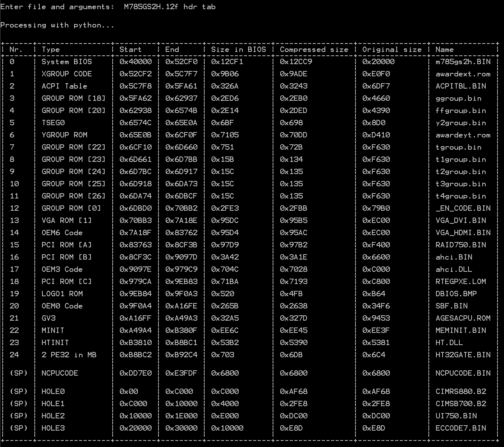Select the 'System BIOS' type cell

tap(66, 61)
